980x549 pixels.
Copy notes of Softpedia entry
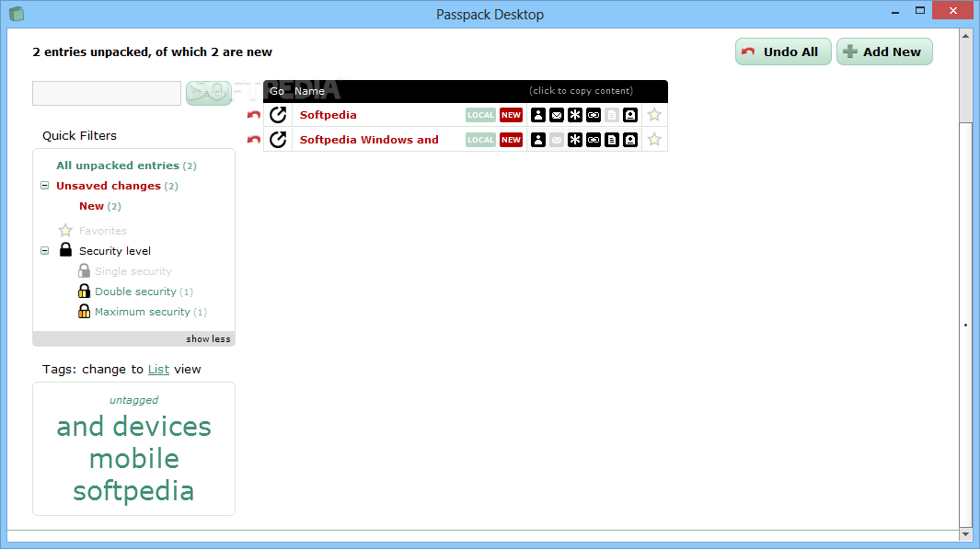pos(612,115)
